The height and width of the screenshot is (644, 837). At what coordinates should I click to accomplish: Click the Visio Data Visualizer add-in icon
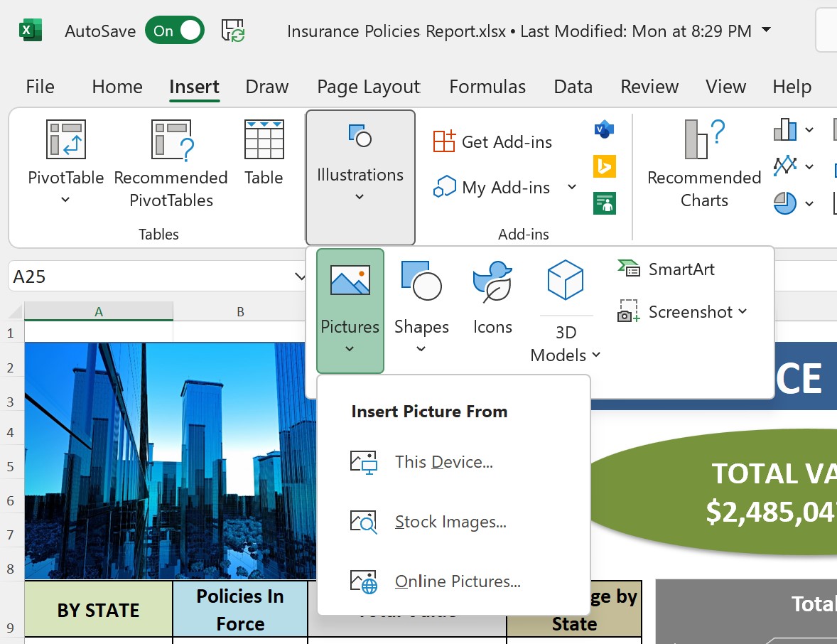coord(604,129)
